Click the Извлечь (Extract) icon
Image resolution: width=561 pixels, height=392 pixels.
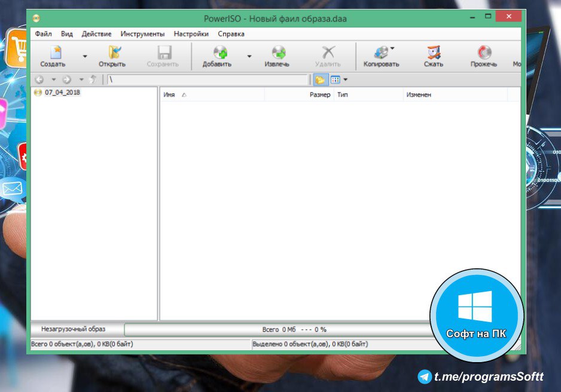coord(277,53)
